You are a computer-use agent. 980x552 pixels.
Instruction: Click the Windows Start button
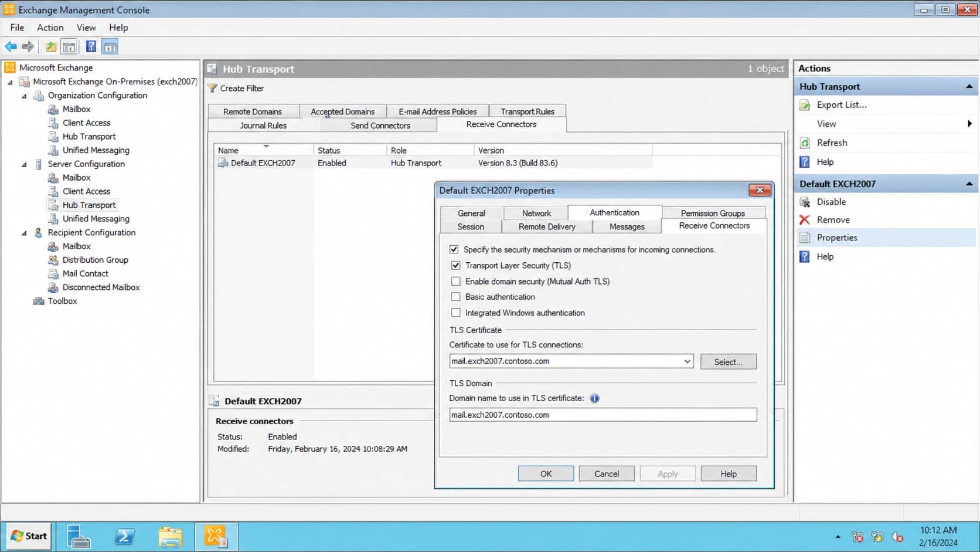pyautogui.click(x=29, y=536)
